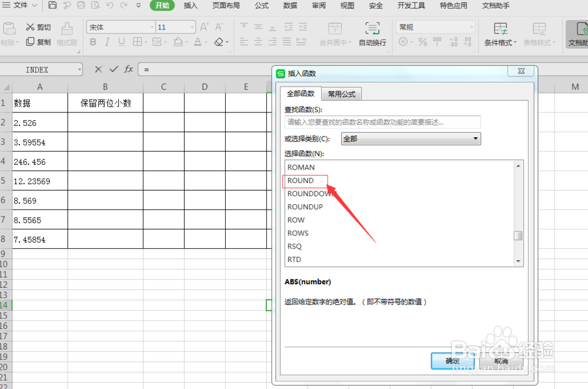Click the currency (¥) format icon
The image size is (588, 389).
pyautogui.click(x=403, y=42)
